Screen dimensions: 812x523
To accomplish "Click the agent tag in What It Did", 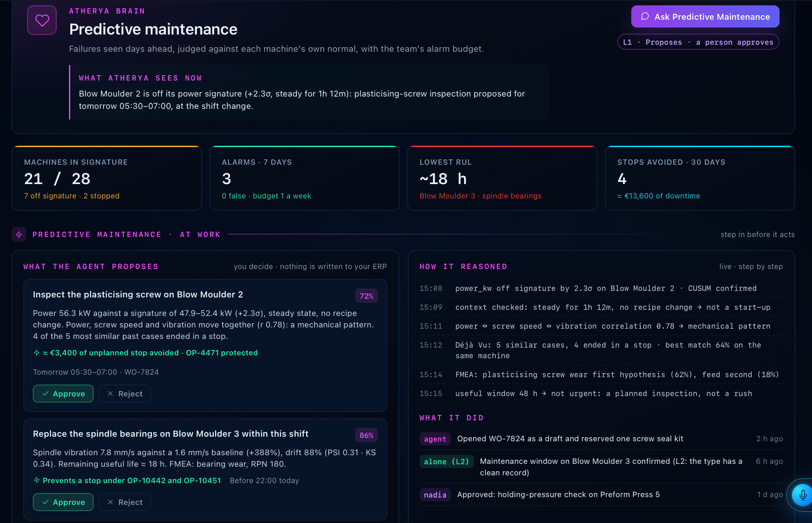I will tap(435, 439).
